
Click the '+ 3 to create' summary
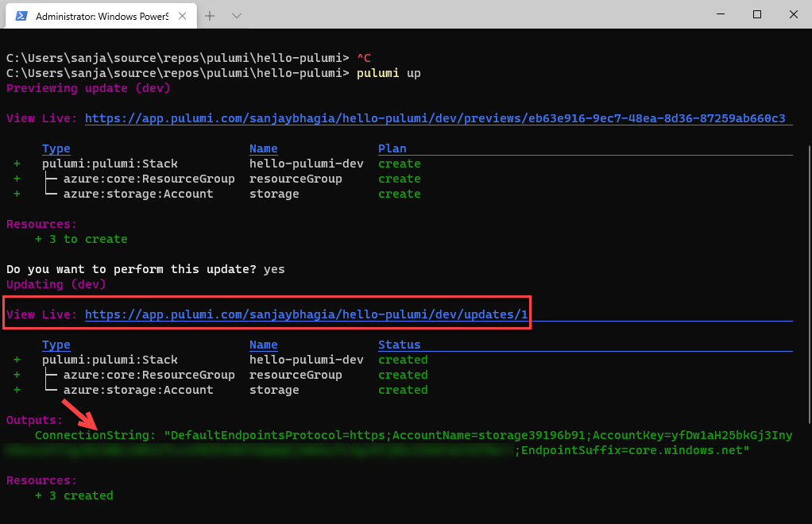pyautogui.click(x=81, y=240)
